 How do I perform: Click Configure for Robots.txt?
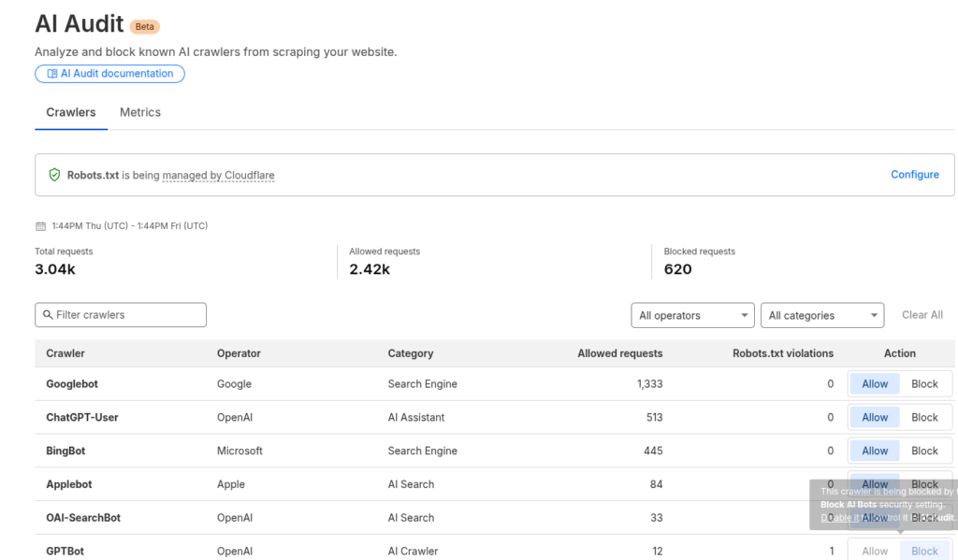(x=915, y=175)
